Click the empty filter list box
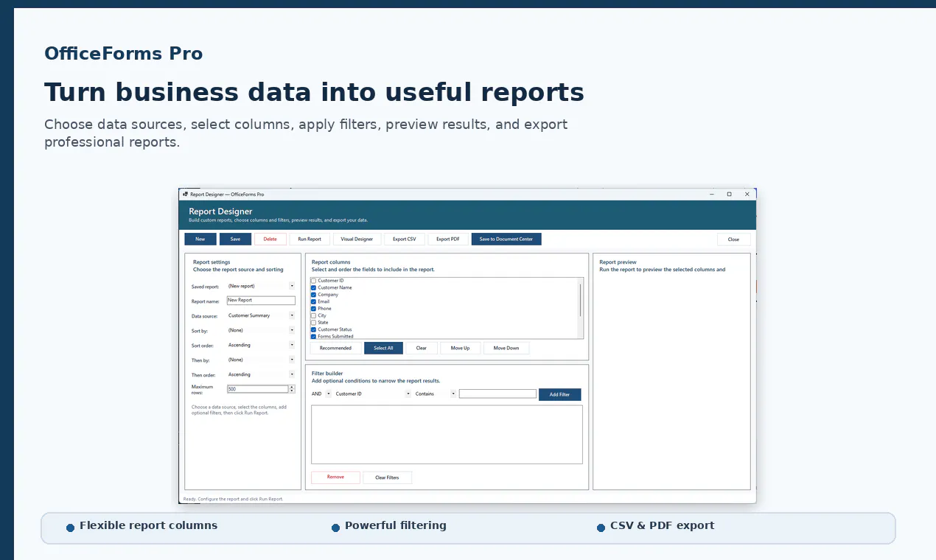 point(447,435)
